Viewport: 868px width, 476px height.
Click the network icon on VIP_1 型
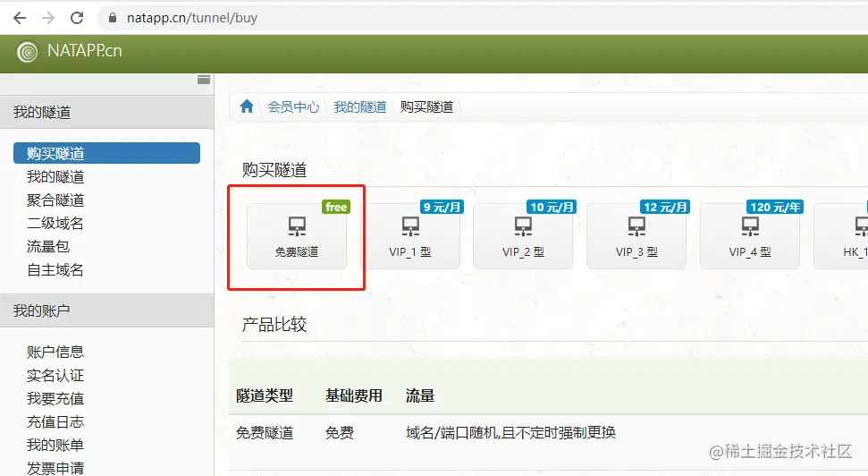(x=410, y=226)
